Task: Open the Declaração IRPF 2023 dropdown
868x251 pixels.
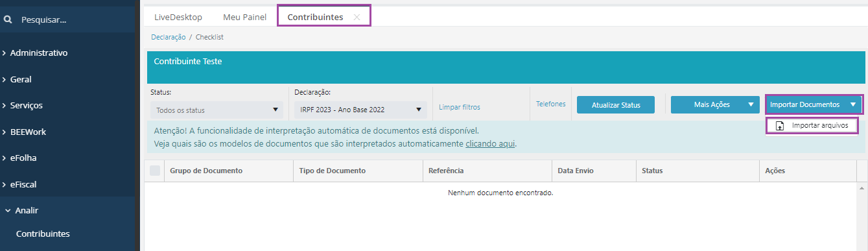Action: tap(360, 110)
